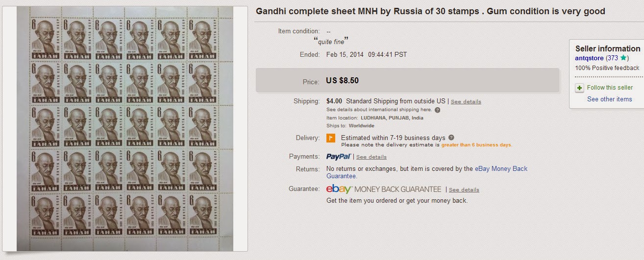Open See details link for Shipping
Viewport: 644px width, 260px height.
tap(466, 102)
